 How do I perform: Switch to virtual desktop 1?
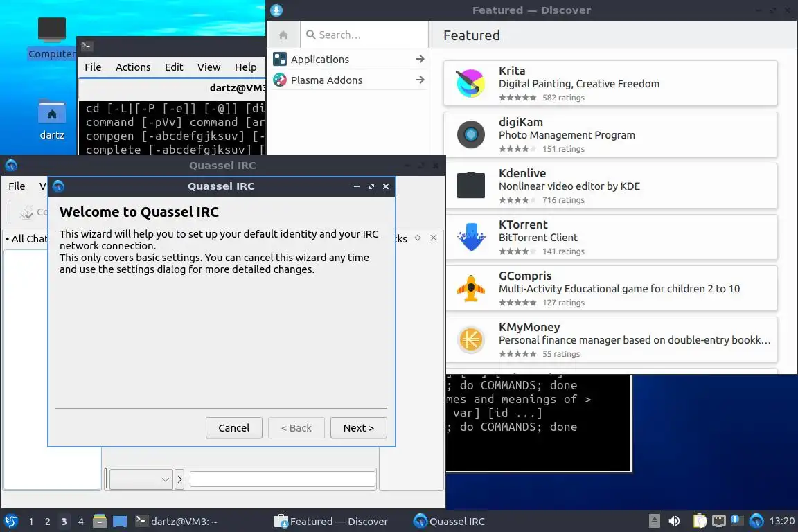click(x=31, y=522)
